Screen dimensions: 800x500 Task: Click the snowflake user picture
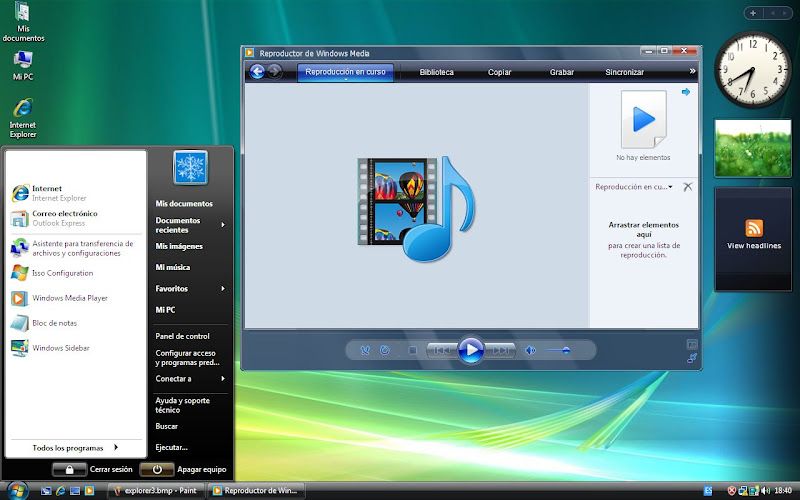click(x=190, y=167)
